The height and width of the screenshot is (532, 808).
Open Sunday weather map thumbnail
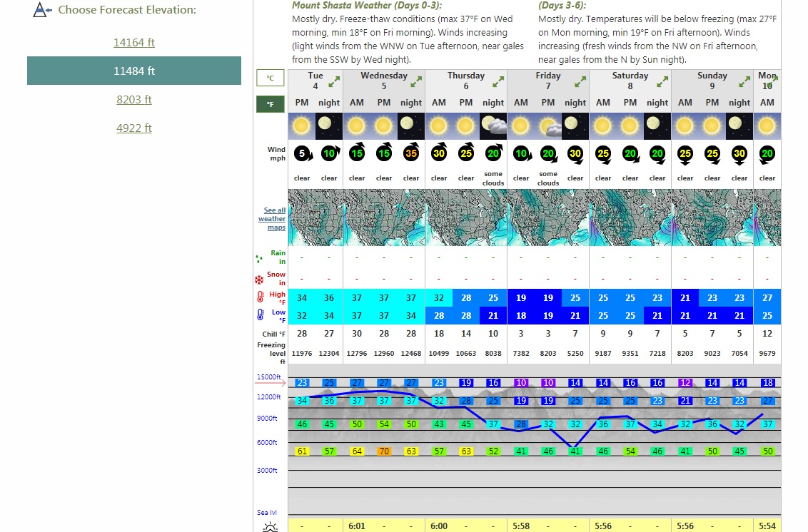pos(712,218)
